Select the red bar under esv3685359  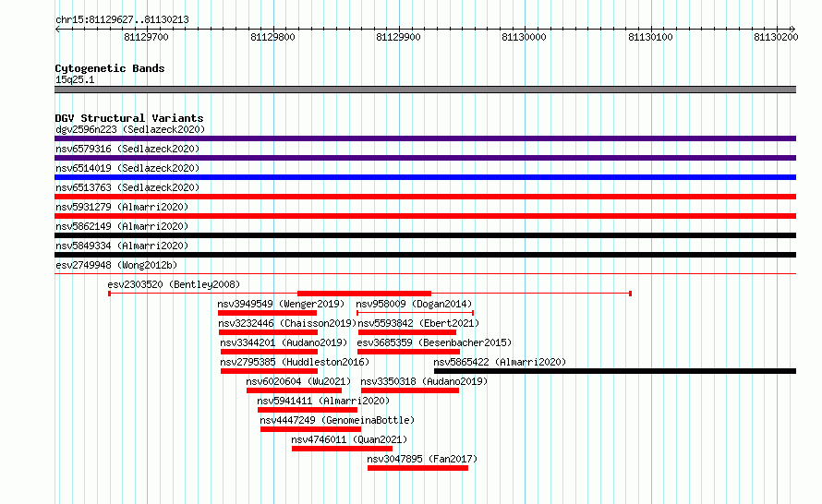408,352
